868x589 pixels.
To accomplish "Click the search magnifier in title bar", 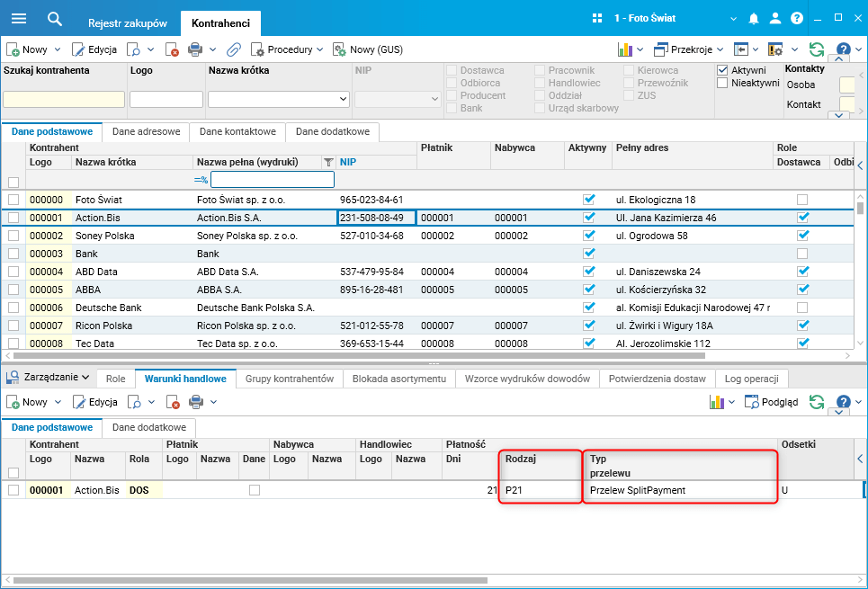I will 55,19.
